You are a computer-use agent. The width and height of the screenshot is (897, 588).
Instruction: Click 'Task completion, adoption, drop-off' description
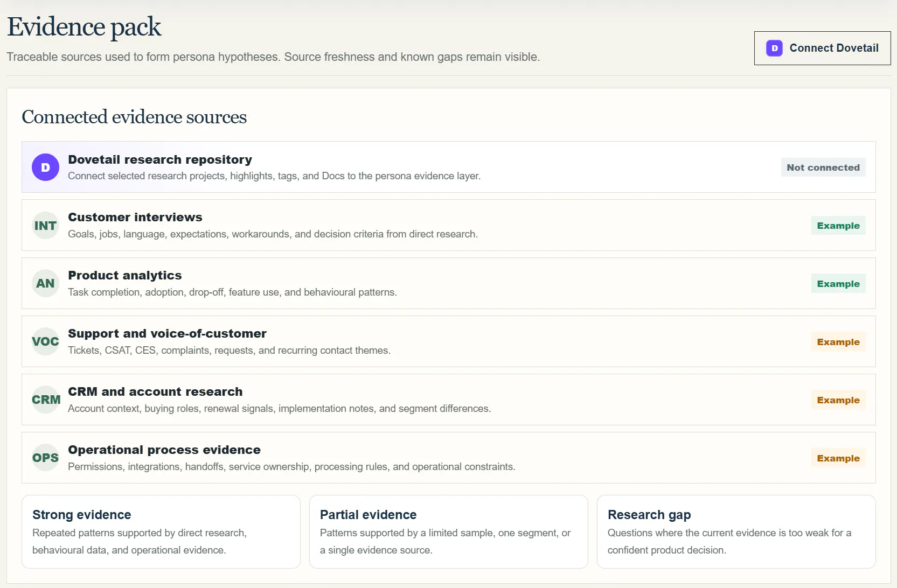click(x=232, y=292)
